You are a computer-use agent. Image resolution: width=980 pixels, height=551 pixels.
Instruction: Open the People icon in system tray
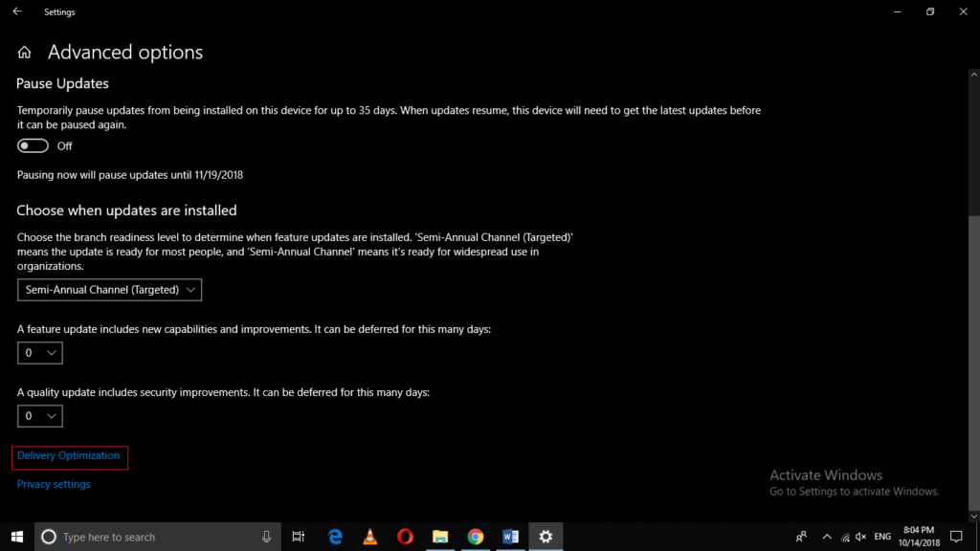click(801, 537)
